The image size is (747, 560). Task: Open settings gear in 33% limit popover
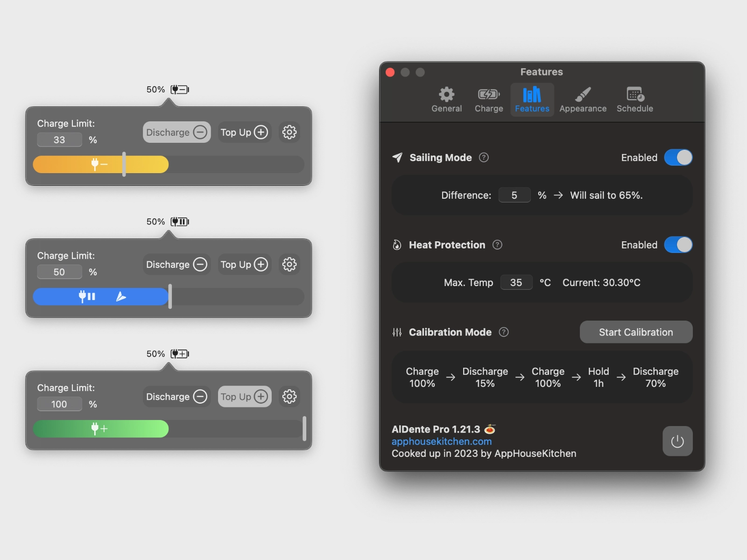[x=289, y=133]
